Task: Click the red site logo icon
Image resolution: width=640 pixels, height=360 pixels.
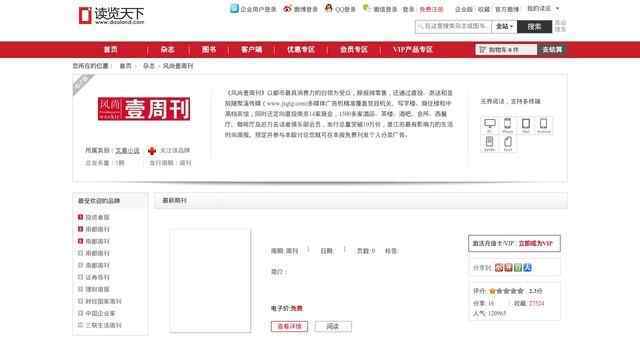Action: click(x=85, y=16)
